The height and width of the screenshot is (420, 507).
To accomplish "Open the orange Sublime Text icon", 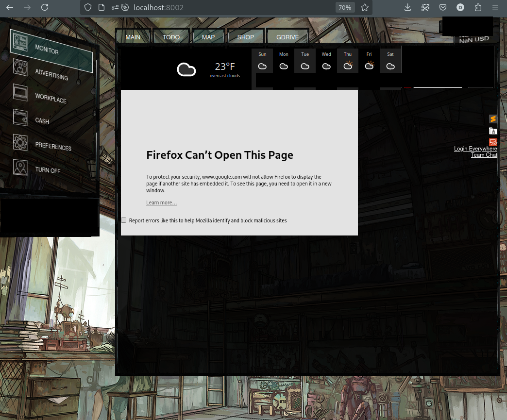I will click(493, 119).
